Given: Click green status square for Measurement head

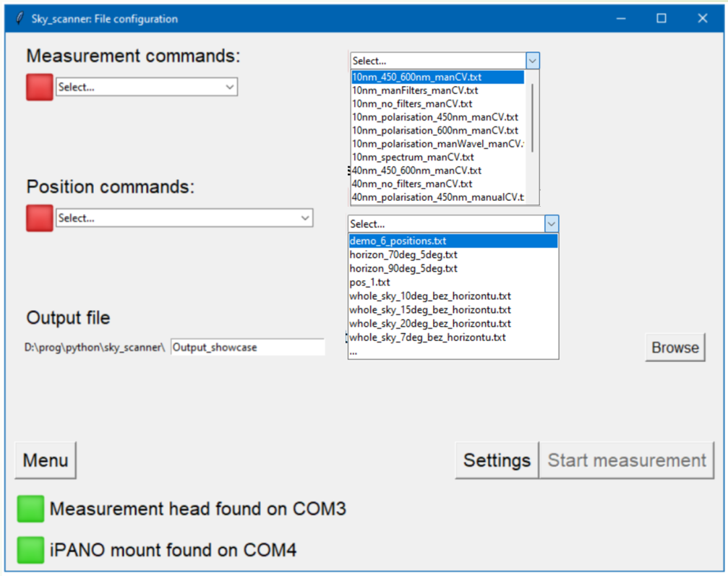Looking at the screenshot, I should (30, 509).
